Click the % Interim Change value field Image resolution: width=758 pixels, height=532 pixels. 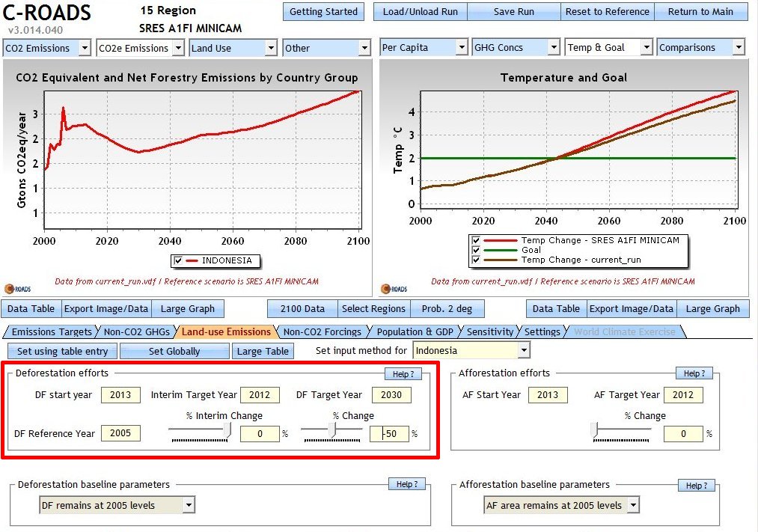(260, 434)
